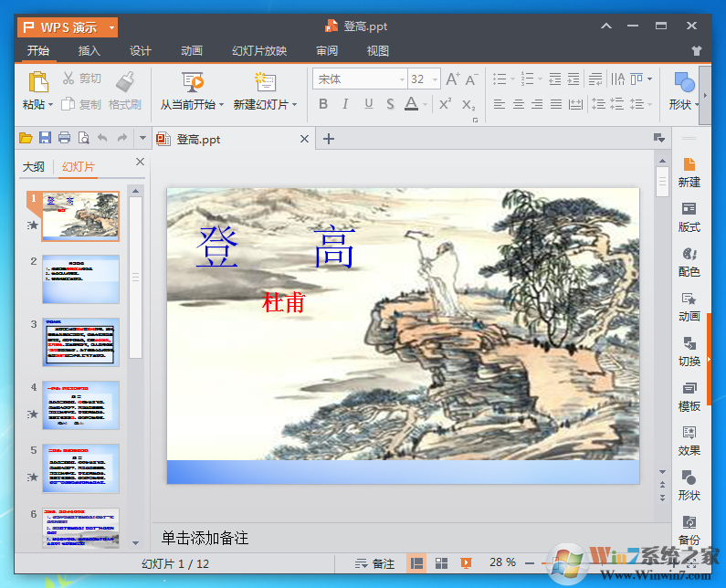Toggle the 备注 notes pane in status bar
Screen dimensions: 726x588
tap(375, 563)
